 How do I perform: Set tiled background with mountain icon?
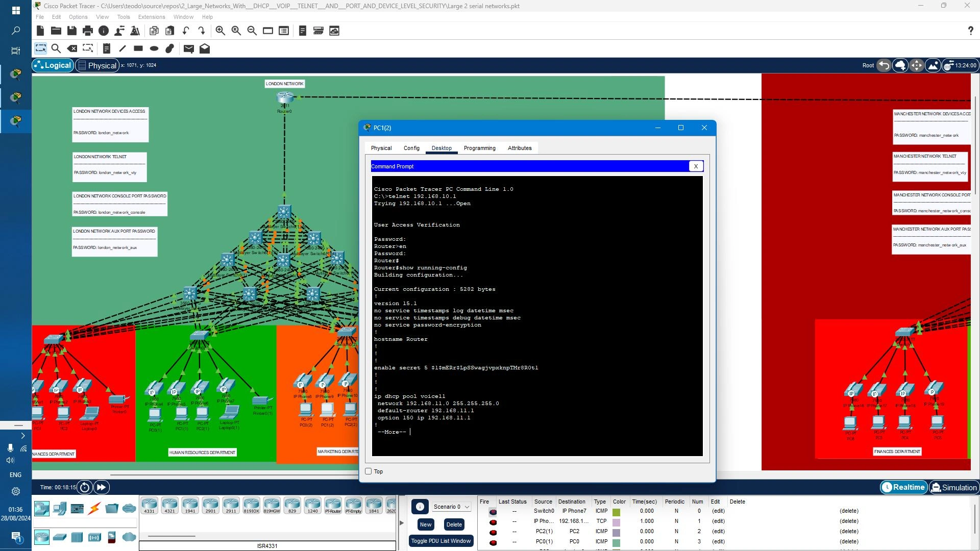tap(933, 65)
